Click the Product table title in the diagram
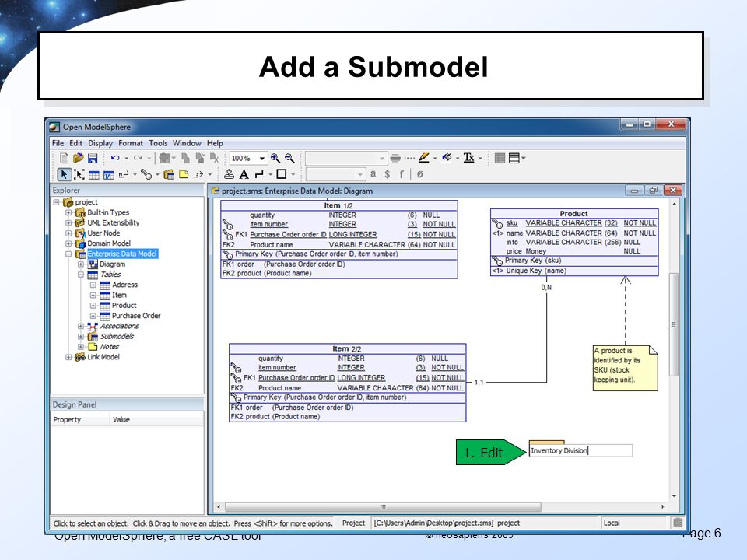This screenshot has height=560, width=747. 573,214
